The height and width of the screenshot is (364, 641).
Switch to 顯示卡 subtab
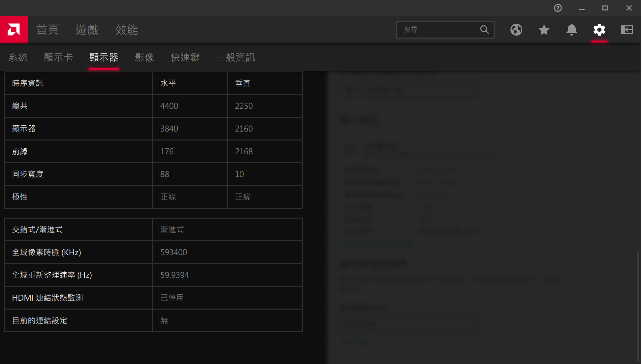(58, 57)
